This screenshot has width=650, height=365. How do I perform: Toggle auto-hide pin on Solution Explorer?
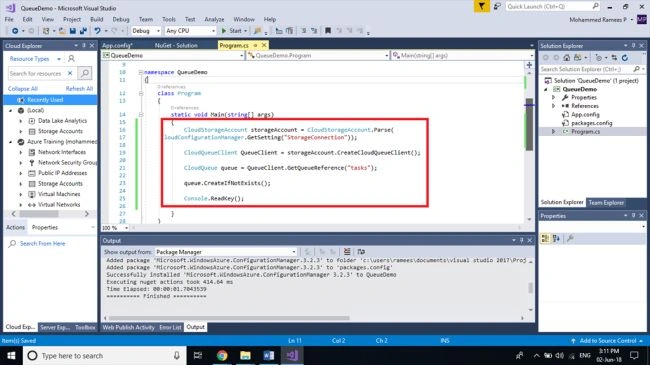[633, 46]
